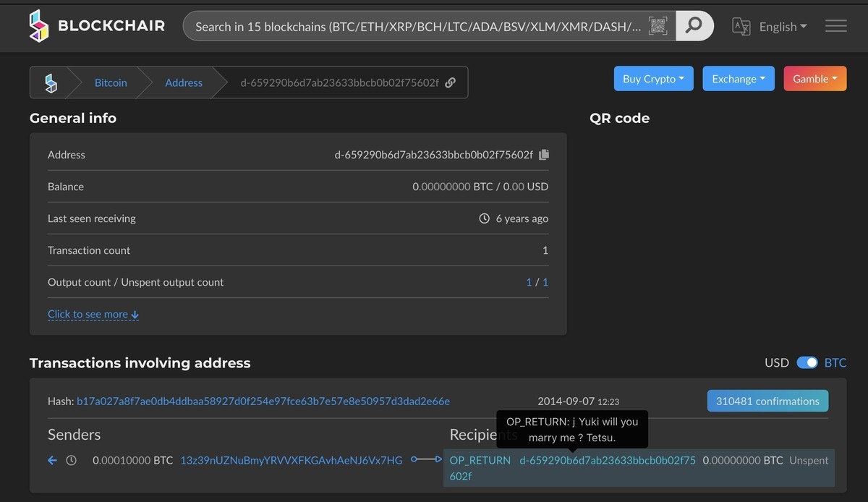
Task: Select address hash breadcrumb item
Action: point(339,82)
